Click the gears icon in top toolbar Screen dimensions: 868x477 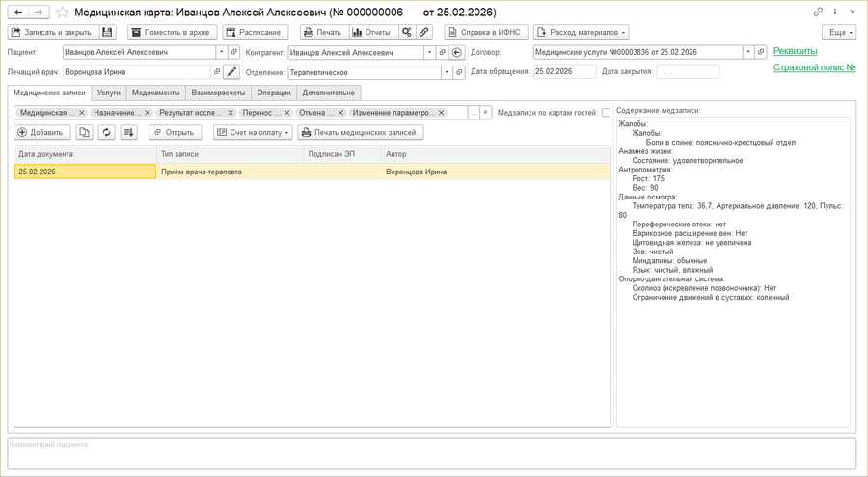[x=407, y=32]
